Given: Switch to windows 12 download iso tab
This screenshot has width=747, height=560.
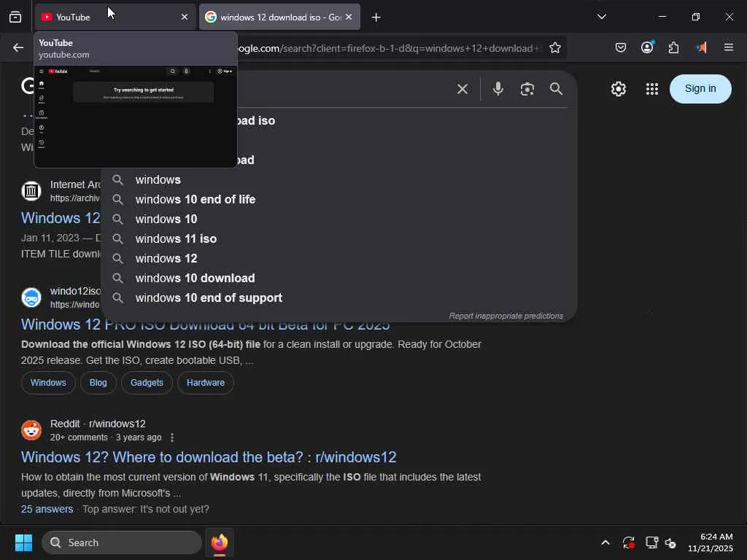Looking at the screenshot, I should (279, 17).
